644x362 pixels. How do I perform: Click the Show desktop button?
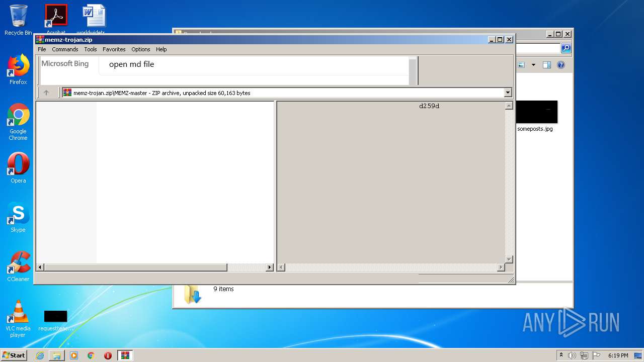[639, 355]
